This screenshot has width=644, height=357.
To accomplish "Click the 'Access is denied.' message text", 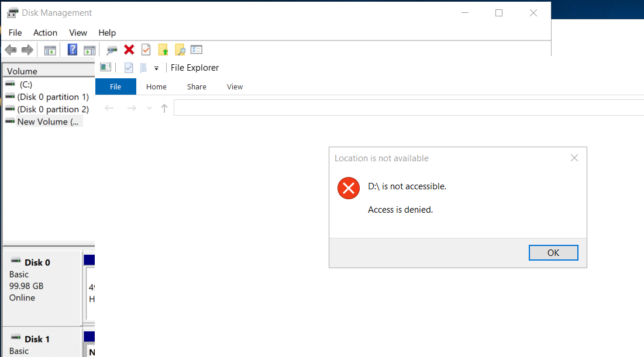I will (401, 210).
